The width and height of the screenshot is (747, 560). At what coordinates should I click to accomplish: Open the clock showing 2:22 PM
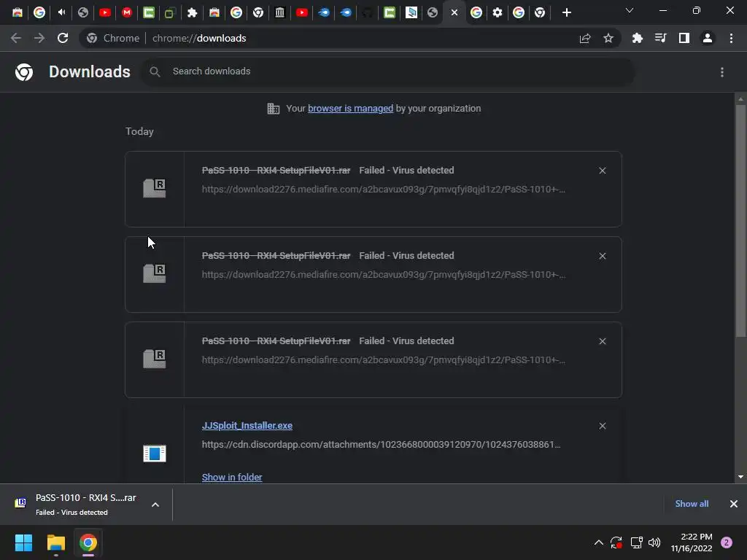tap(692, 542)
